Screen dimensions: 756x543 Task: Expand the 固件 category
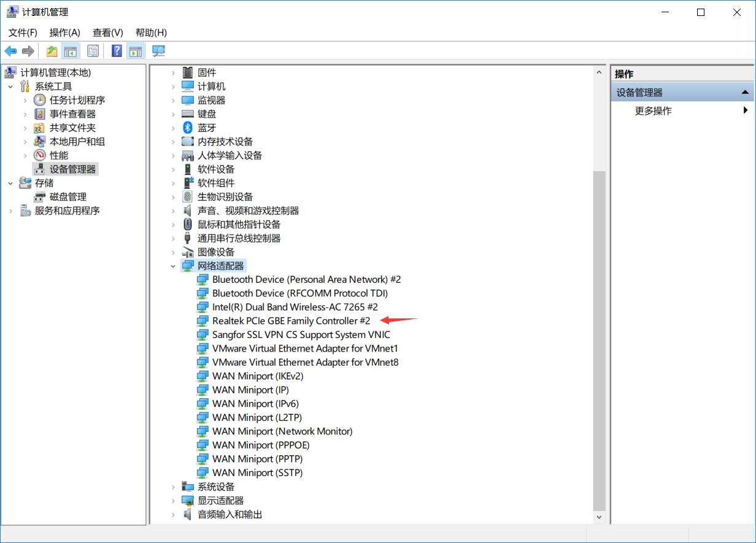pos(174,72)
